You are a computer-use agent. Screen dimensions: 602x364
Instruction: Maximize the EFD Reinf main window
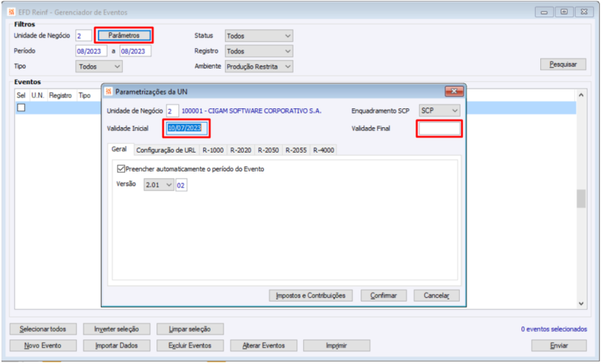tap(564, 12)
